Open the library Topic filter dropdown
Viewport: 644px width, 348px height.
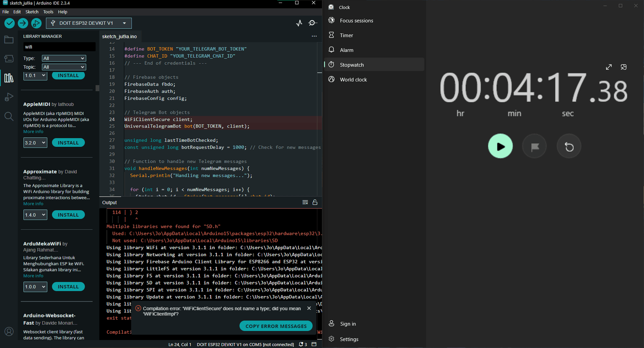[x=63, y=67]
